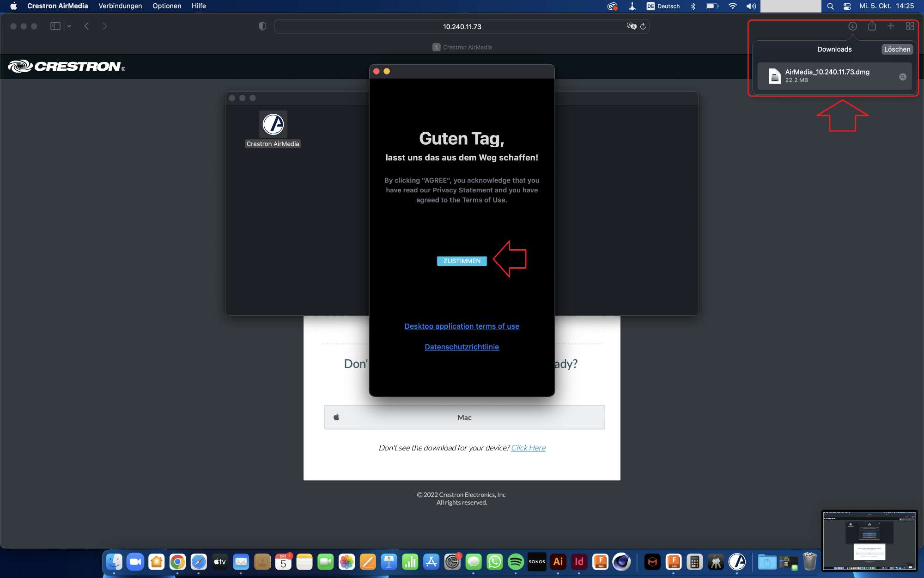The image size is (924, 578).
Task: Open Spotlight search
Action: 830,6
